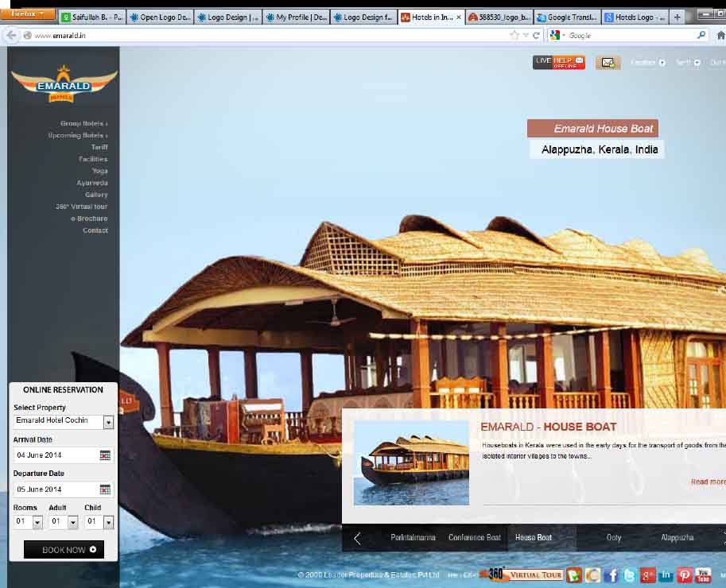
Task: Click the browser back arrow button
Action: tap(12, 35)
